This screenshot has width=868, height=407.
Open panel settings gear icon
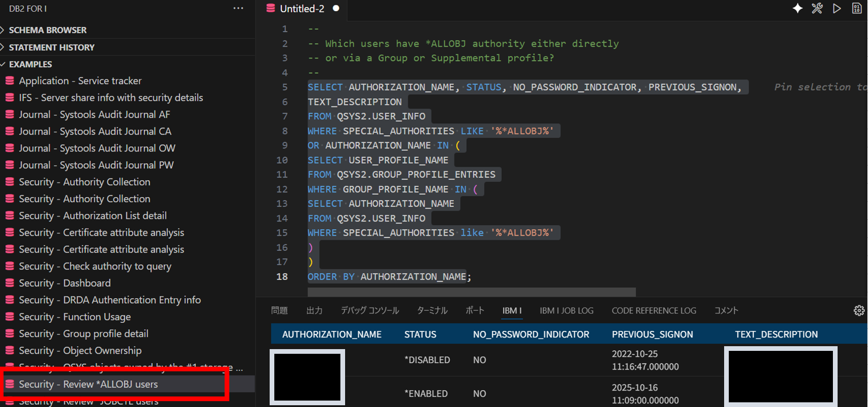point(859,311)
